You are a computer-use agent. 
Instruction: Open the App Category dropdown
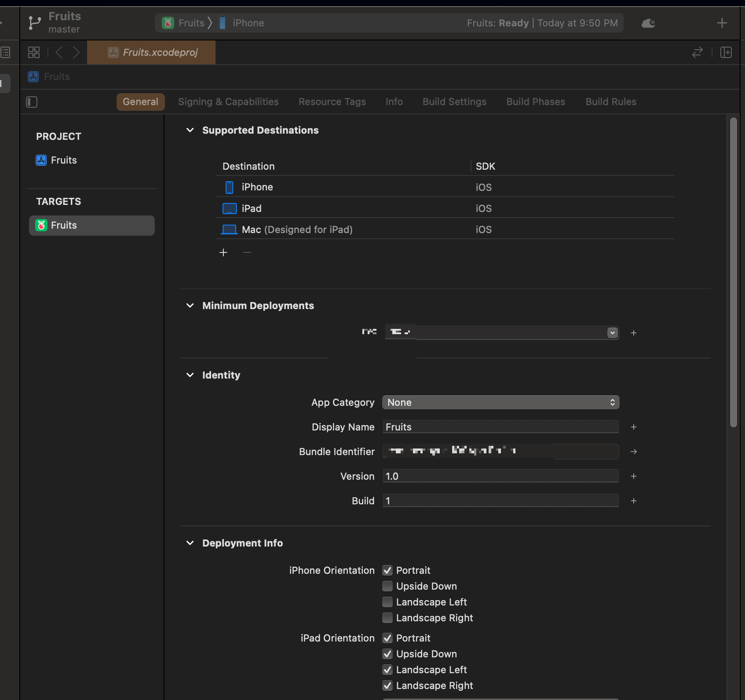(501, 402)
